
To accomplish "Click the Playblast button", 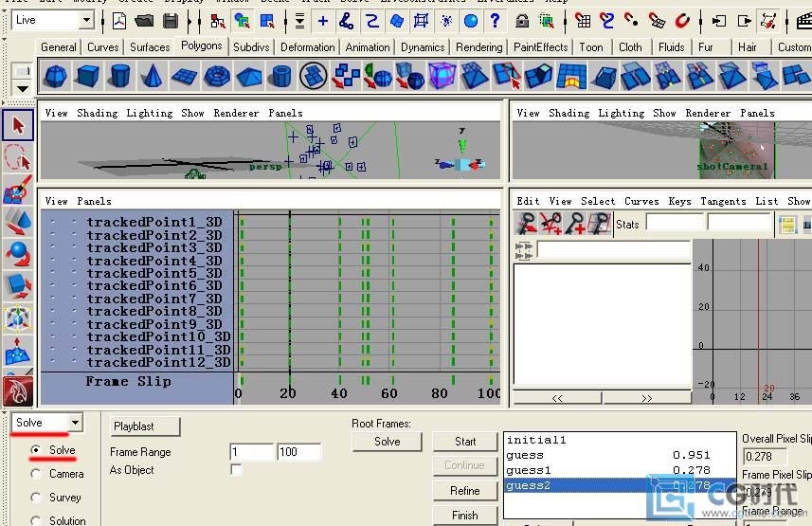I will pyautogui.click(x=145, y=426).
